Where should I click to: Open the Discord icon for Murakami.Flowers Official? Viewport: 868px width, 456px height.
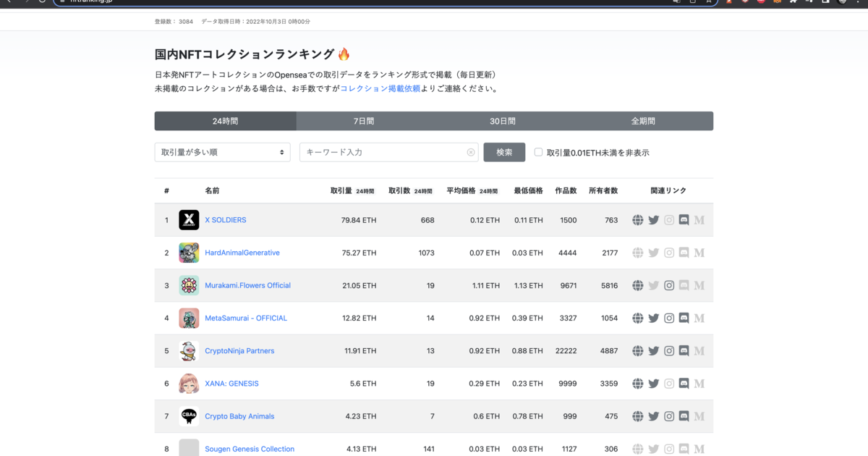[x=684, y=285]
